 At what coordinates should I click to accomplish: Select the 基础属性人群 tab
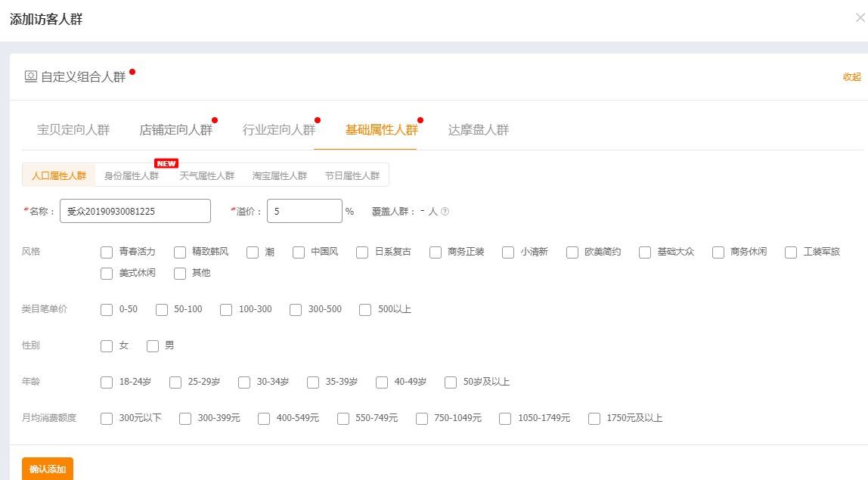tap(381, 129)
